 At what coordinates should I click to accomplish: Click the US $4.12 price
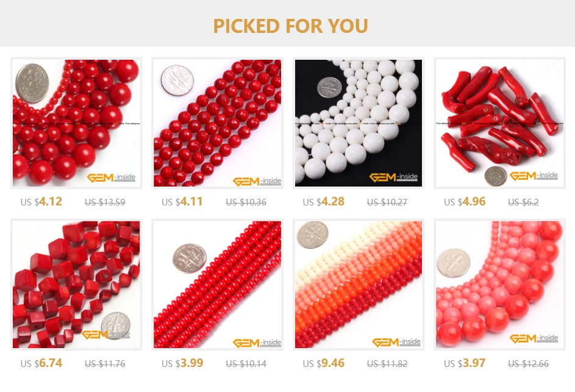coord(41,202)
